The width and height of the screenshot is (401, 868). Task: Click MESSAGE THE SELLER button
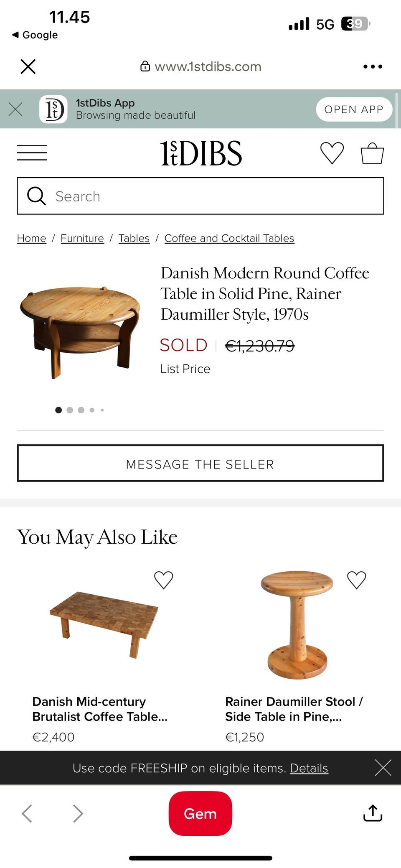coord(200,463)
